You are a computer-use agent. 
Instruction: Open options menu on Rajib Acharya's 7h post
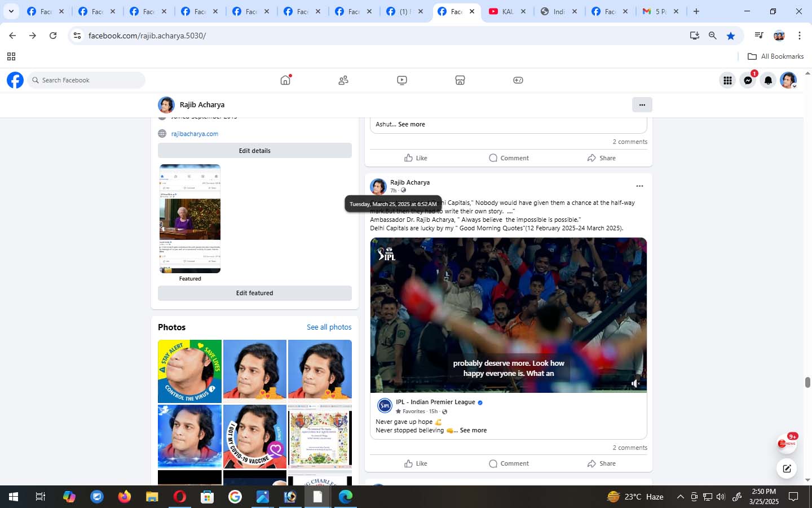639,186
